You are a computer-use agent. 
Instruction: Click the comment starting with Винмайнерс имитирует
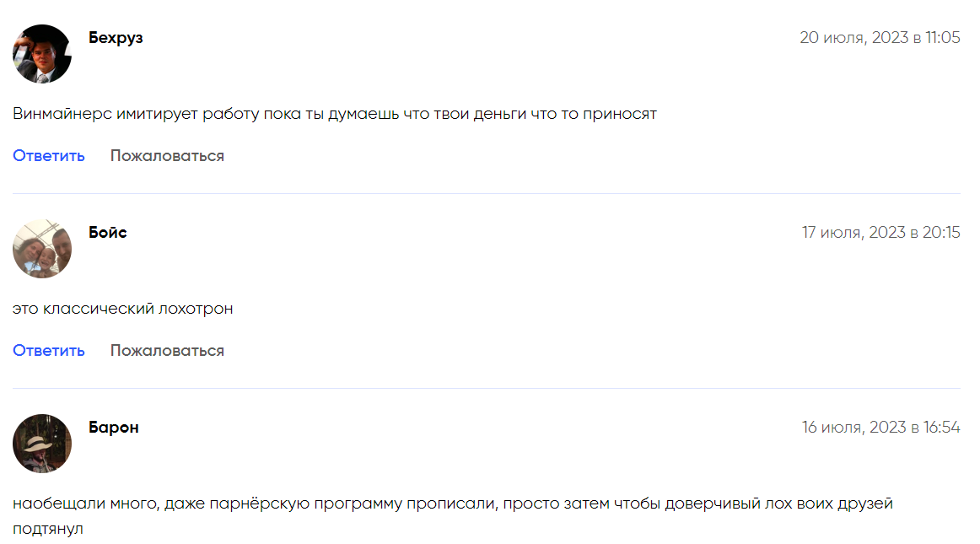[334, 114]
